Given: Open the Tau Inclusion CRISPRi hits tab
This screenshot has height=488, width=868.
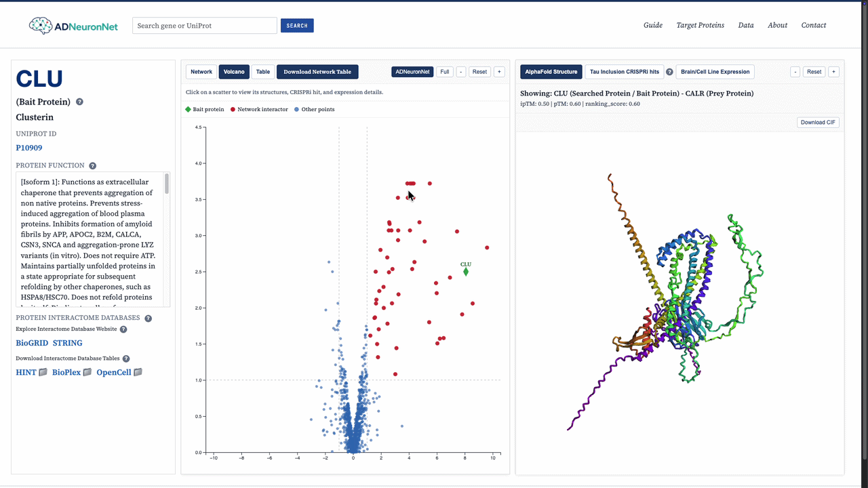Looking at the screenshot, I should click(x=625, y=72).
